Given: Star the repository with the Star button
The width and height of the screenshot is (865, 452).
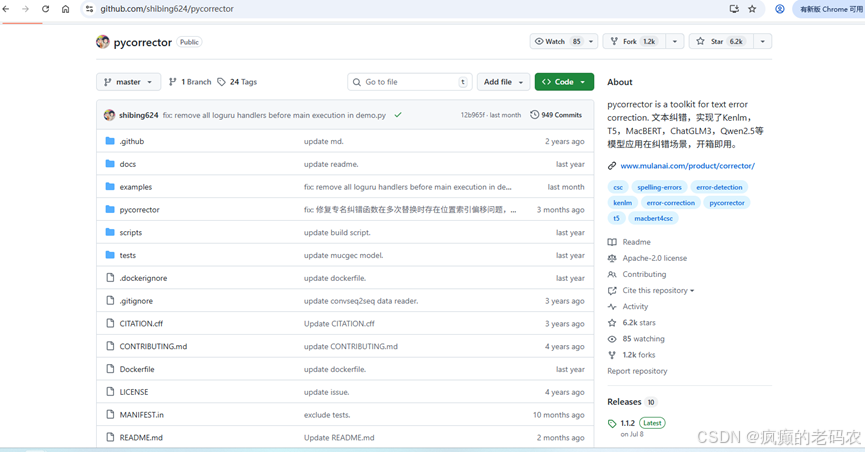Looking at the screenshot, I should pyautogui.click(x=721, y=41).
